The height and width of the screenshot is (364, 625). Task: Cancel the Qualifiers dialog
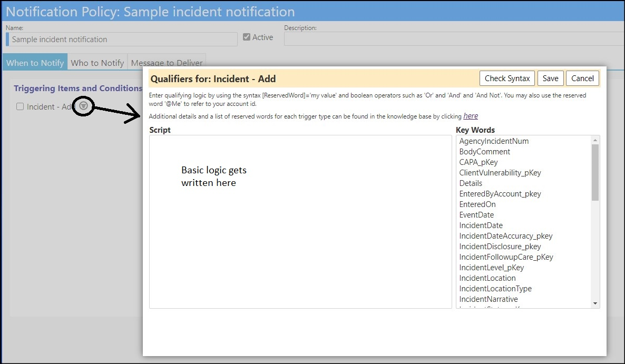(x=582, y=78)
